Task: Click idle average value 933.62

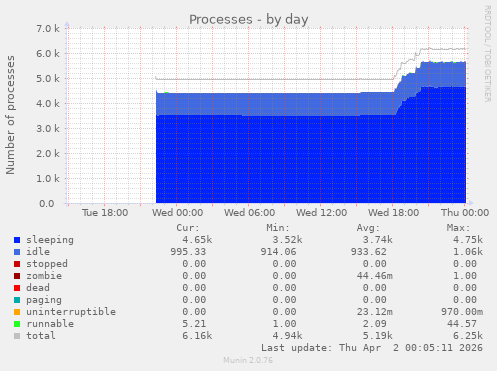Action: coord(369,252)
